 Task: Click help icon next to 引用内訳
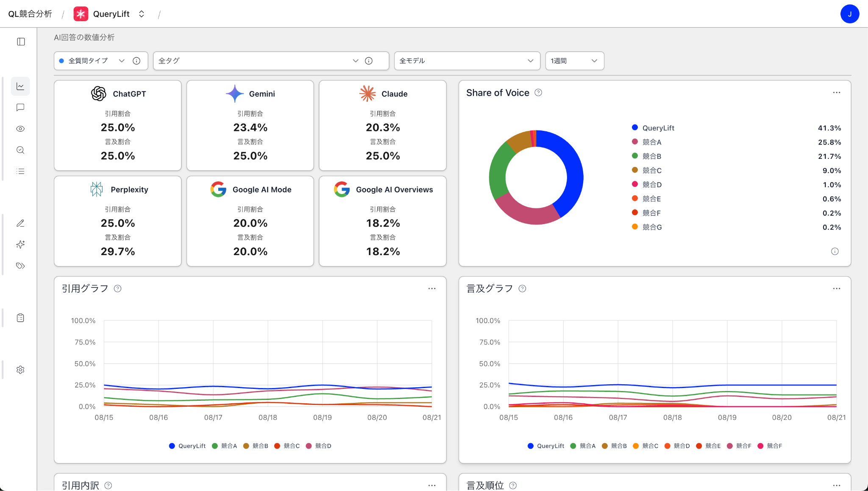click(x=108, y=485)
